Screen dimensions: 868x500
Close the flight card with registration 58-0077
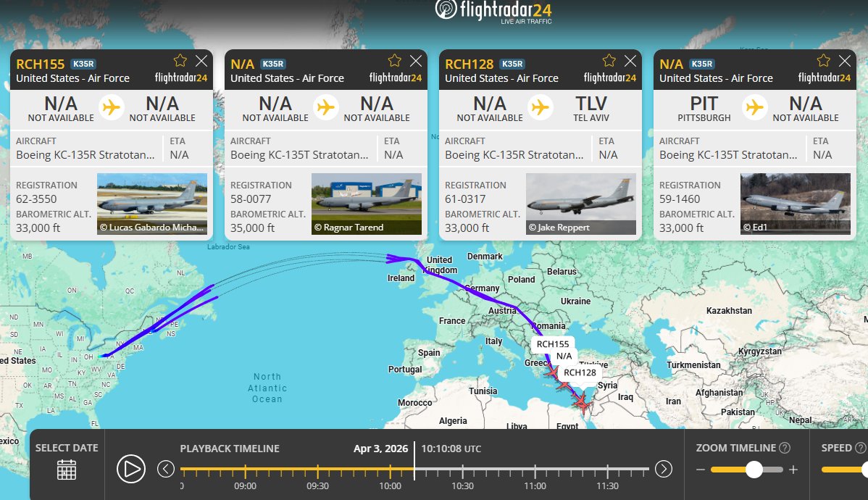(416, 61)
